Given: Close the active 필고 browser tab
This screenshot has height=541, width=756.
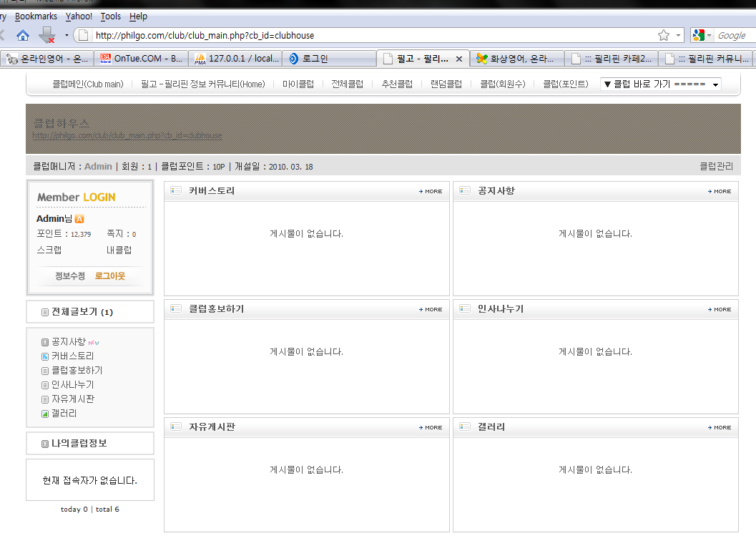Looking at the screenshot, I should [x=459, y=59].
